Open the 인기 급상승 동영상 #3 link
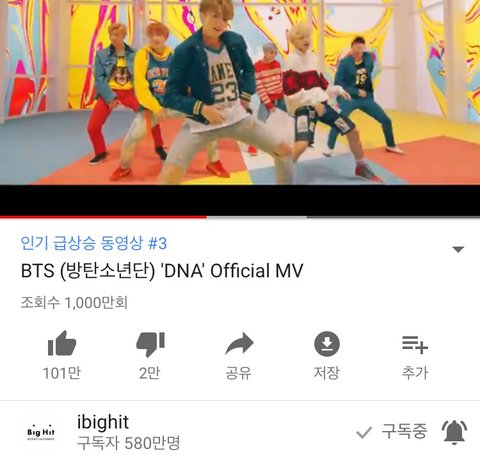Image resolution: width=480 pixels, height=465 pixels. click(94, 243)
